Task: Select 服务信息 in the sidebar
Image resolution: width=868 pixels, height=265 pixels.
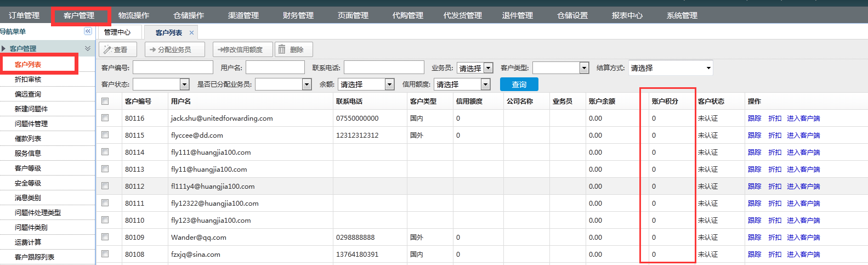Action: (28, 154)
